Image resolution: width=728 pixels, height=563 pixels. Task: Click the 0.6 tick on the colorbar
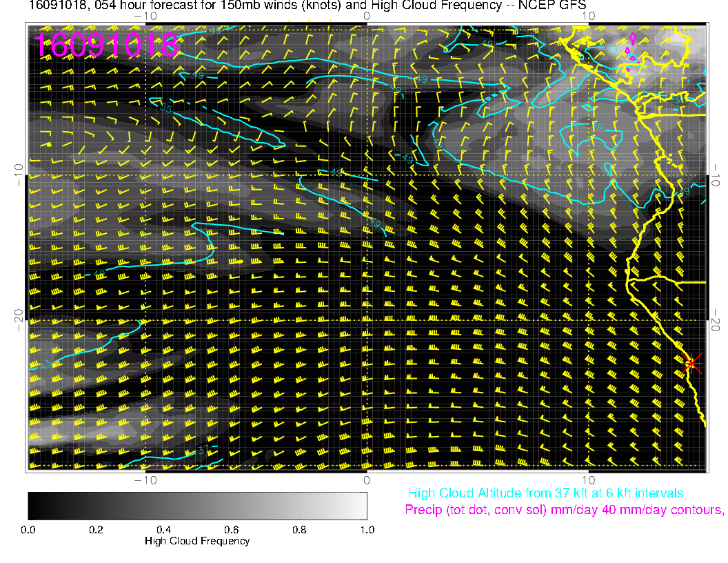231,530
